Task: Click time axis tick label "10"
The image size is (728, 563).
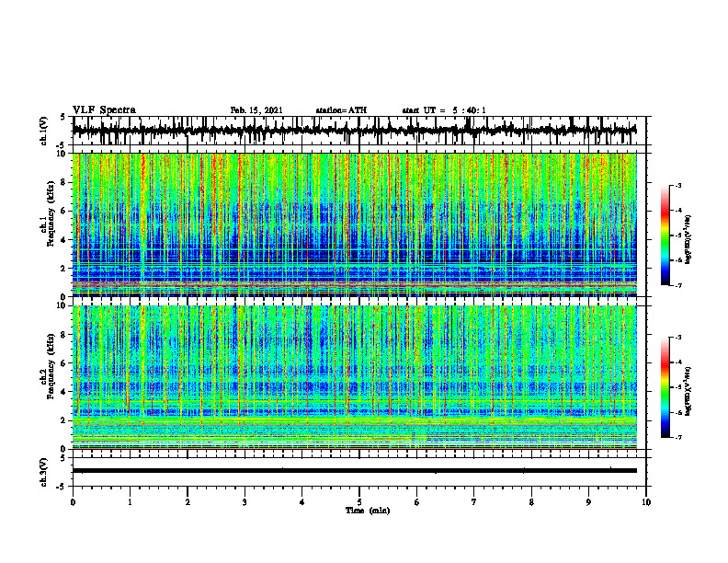Action: coord(646,502)
